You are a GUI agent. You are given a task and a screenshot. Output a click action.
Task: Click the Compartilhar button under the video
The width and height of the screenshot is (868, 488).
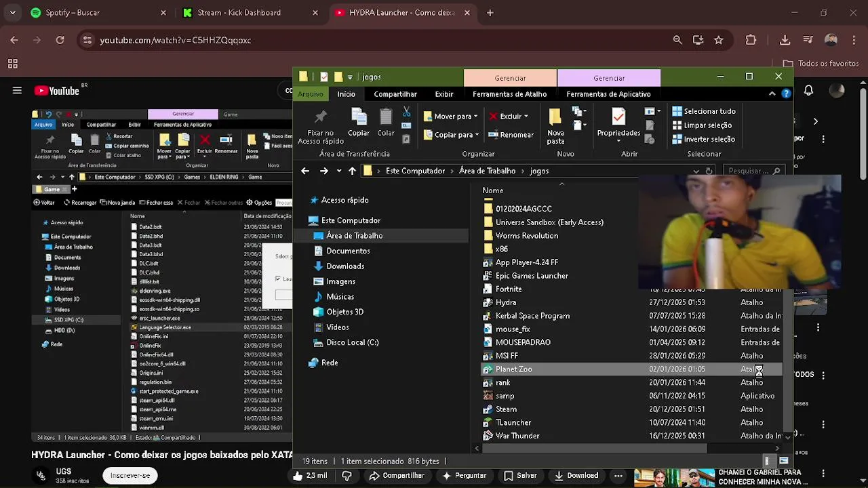[397, 476]
